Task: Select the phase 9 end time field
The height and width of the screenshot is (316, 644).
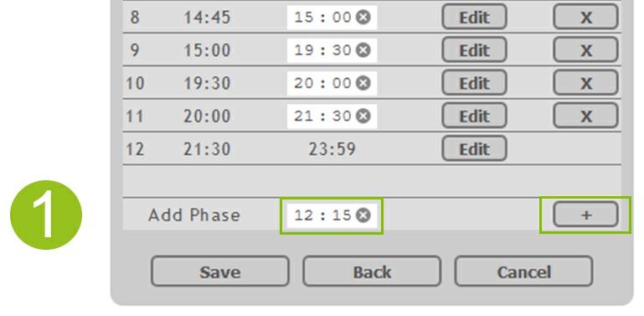Action: point(322,50)
